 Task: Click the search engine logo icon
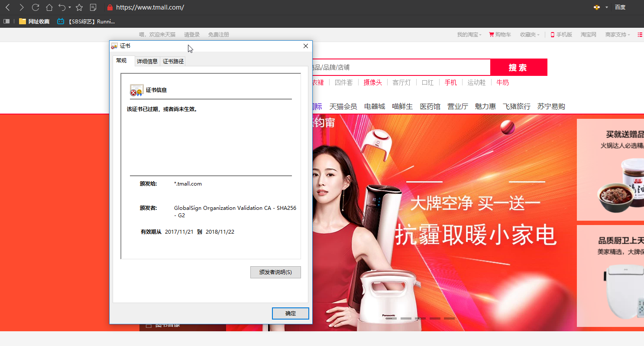[x=597, y=7]
